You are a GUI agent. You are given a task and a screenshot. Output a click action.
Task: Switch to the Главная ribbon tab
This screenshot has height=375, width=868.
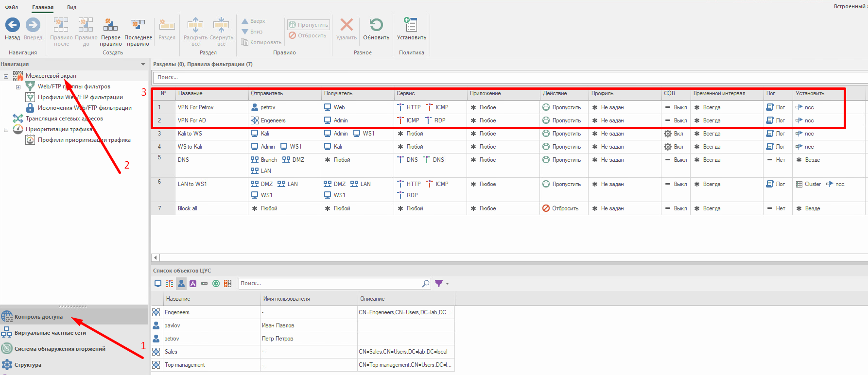click(43, 7)
